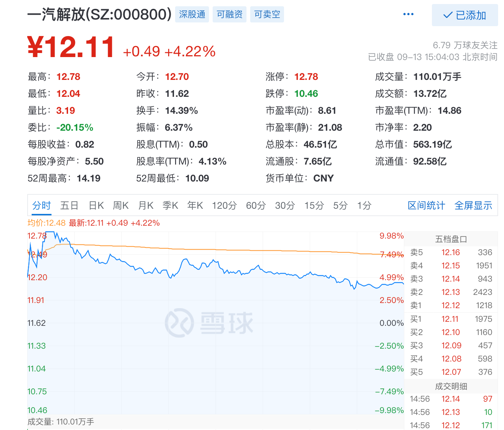Toggle off the 已添加 watchlist button
This screenshot has height=430, width=504.
(x=465, y=15)
